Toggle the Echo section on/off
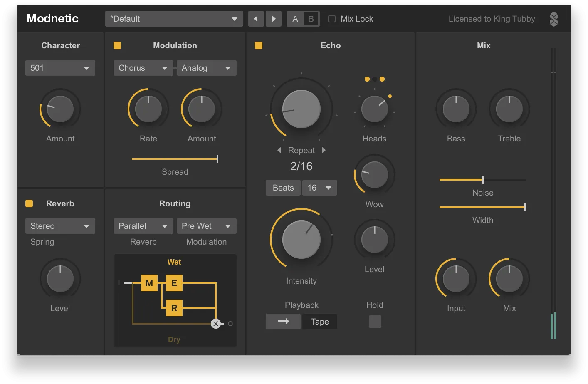 point(259,45)
